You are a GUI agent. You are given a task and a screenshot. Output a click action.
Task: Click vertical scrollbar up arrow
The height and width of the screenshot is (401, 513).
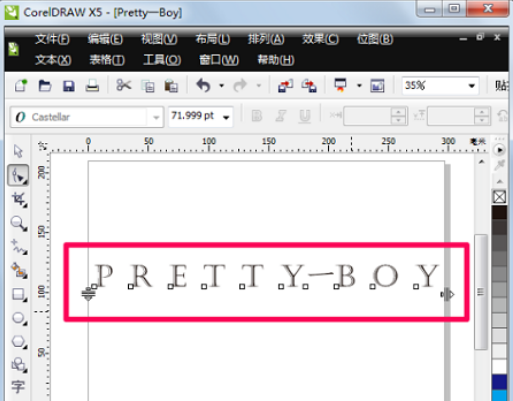(x=481, y=162)
